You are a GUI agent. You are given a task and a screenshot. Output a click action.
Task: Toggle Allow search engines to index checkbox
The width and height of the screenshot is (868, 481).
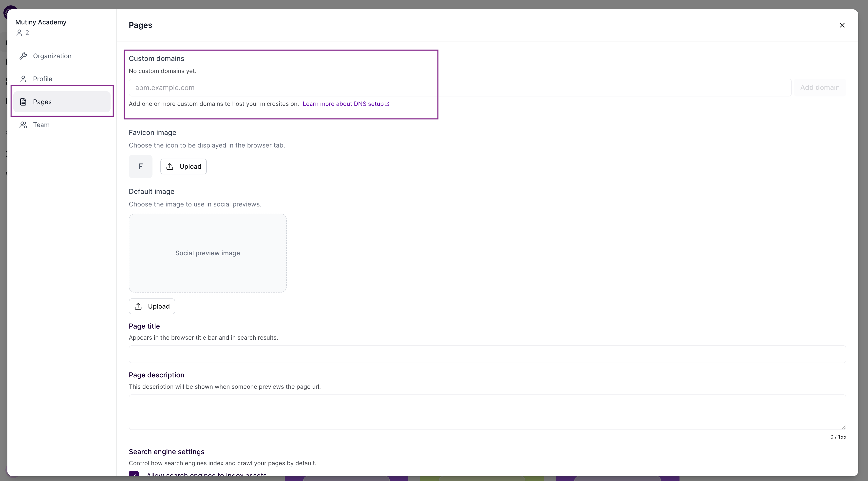[x=134, y=473]
